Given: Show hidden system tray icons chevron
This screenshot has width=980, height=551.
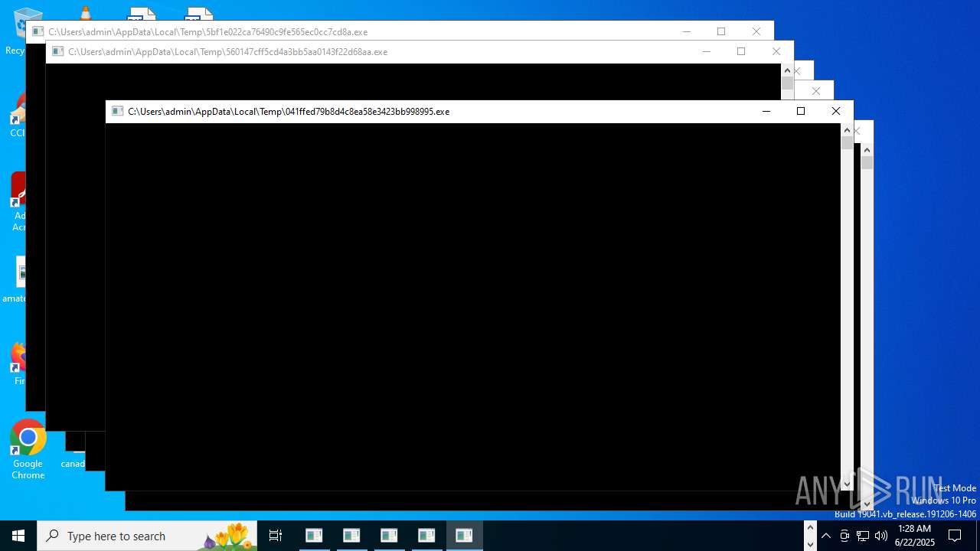Looking at the screenshot, I should 826,536.
